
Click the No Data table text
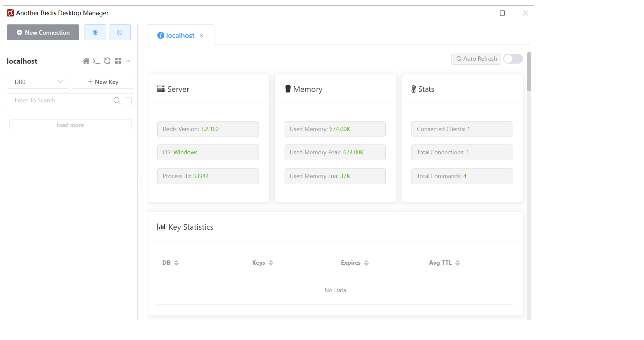click(335, 290)
